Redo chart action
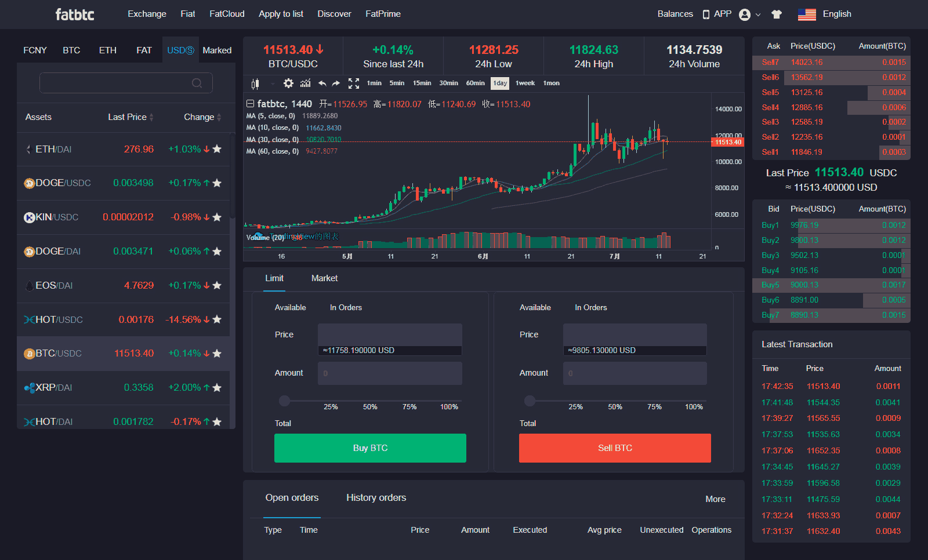Screen dimensions: 928x560 (336, 83)
